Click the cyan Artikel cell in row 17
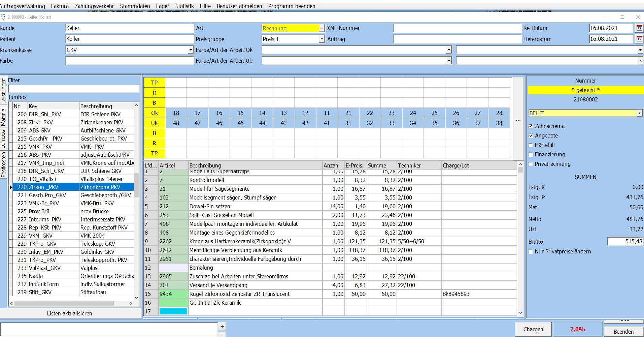 click(x=173, y=311)
